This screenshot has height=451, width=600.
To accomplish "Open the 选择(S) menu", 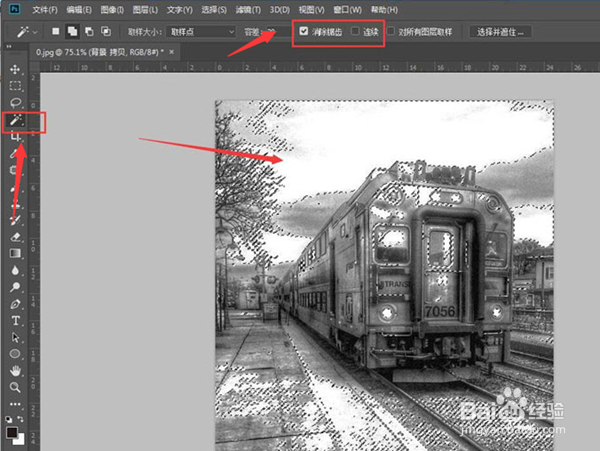I will [x=214, y=10].
